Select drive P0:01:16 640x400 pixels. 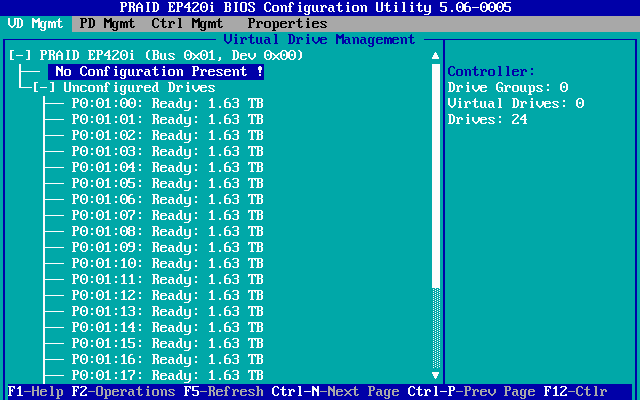167,360
